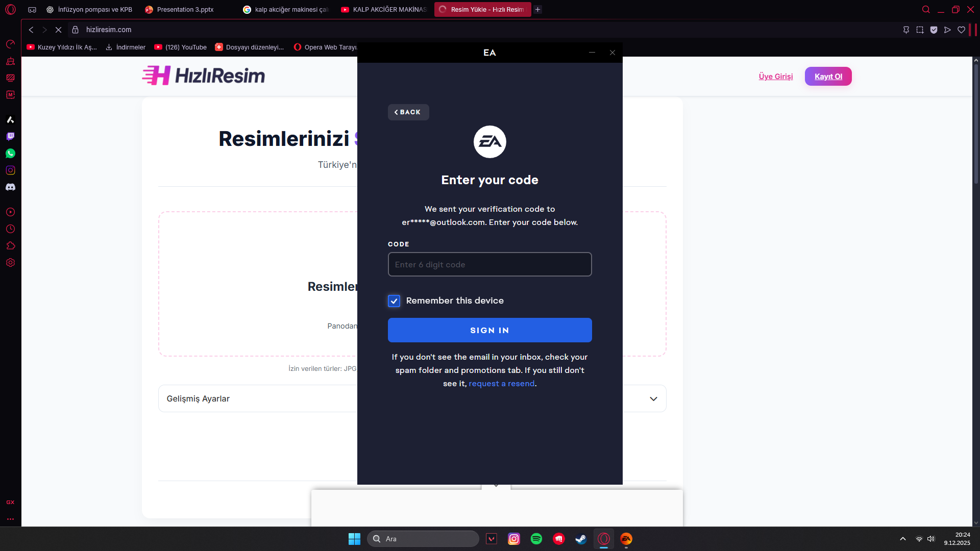This screenshot has height=551, width=980.
Task: Open Spotify from the taskbar
Action: 536,539
